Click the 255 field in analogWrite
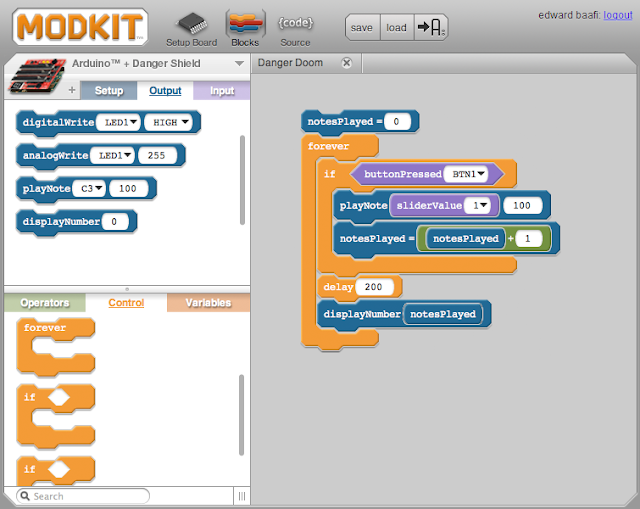Viewport: 640px width, 509px height. coord(157,155)
